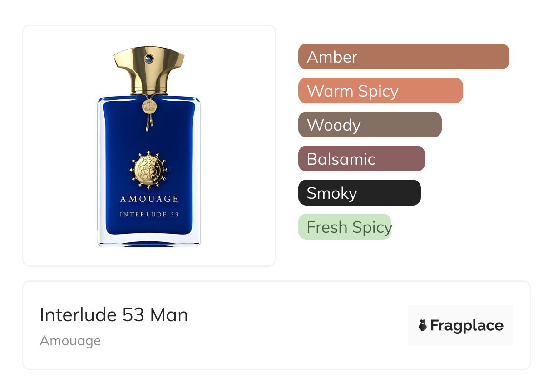Click the Woody accord bar
This screenshot has width=553, height=392.
[370, 125]
